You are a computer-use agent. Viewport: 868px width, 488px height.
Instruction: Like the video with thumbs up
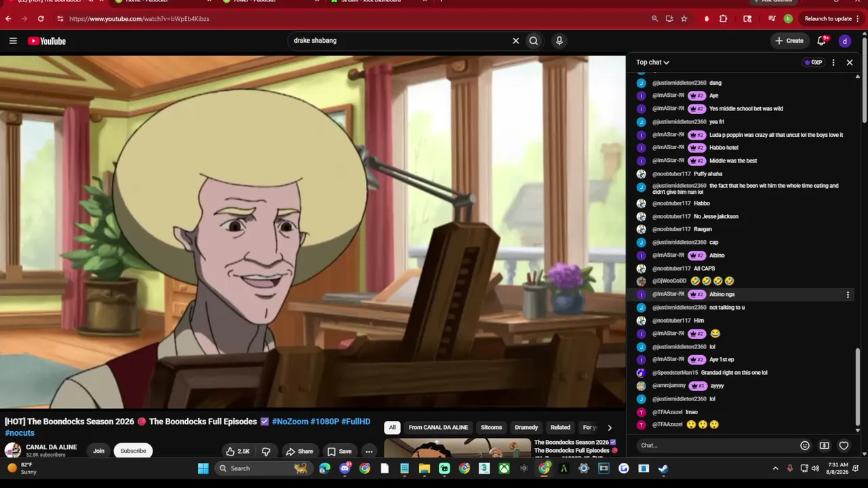pyautogui.click(x=238, y=451)
